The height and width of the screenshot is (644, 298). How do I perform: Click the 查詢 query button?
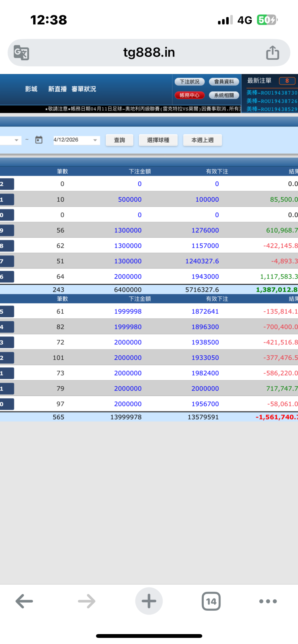coord(119,140)
